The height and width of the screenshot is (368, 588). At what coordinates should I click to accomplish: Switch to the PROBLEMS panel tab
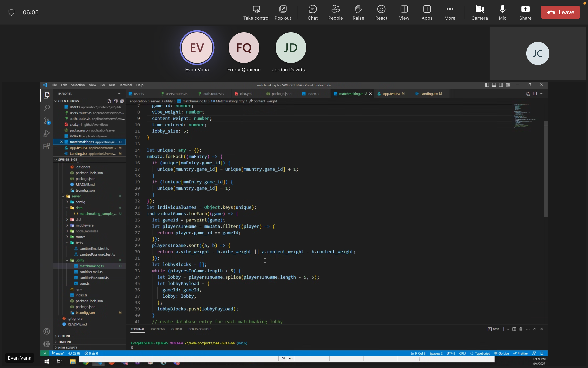coord(158,329)
